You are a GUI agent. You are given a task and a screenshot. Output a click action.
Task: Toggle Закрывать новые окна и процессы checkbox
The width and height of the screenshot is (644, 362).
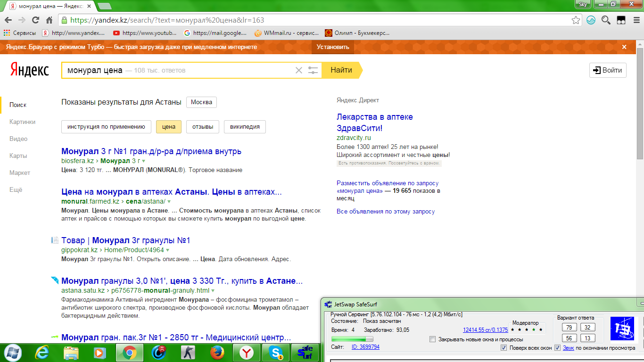coord(433,339)
